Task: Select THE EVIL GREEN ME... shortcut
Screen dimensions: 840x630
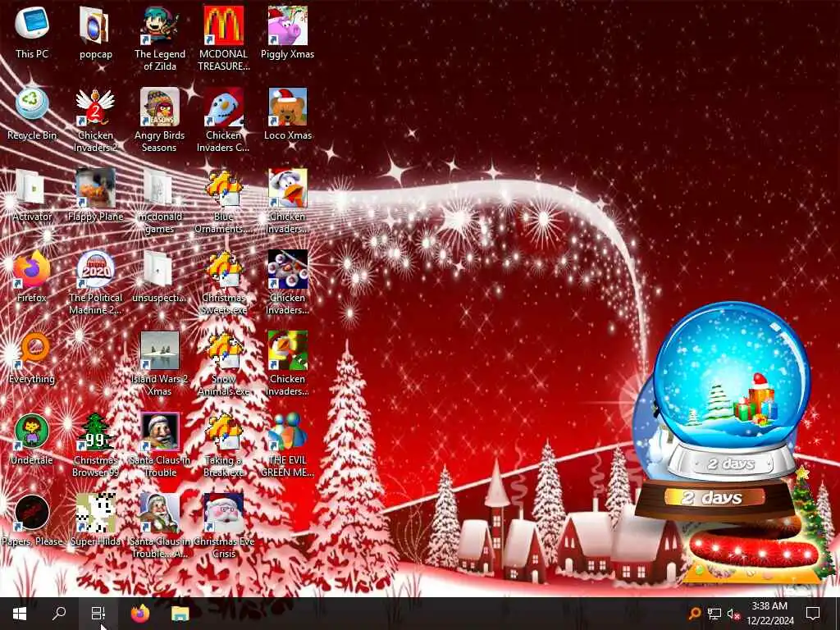Action: coord(288,445)
